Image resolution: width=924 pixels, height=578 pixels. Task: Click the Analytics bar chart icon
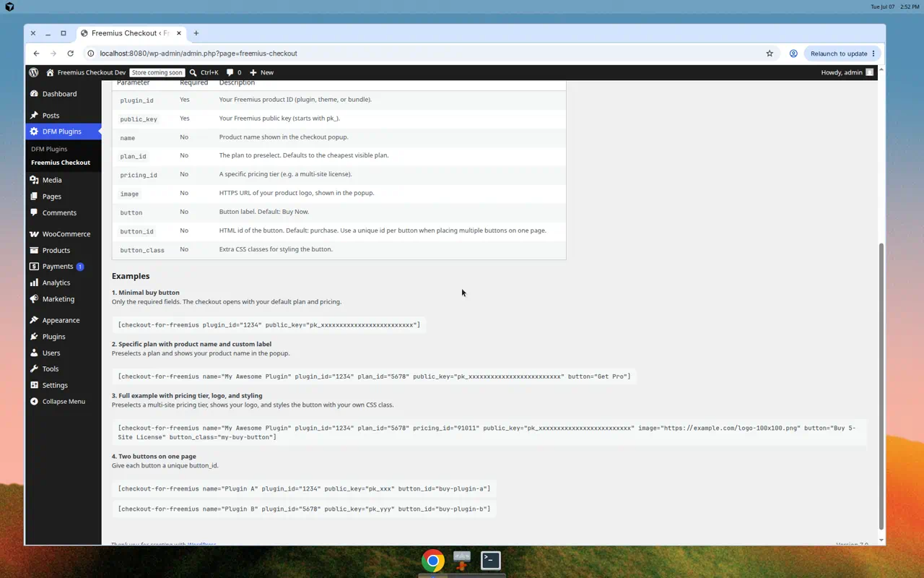click(x=34, y=282)
